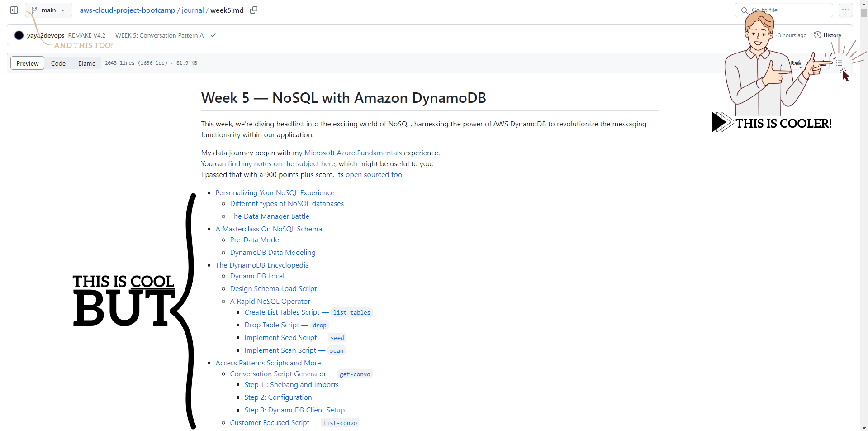Expand the file tree side panel
The width and height of the screenshot is (868, 431).
pos(14,10)
